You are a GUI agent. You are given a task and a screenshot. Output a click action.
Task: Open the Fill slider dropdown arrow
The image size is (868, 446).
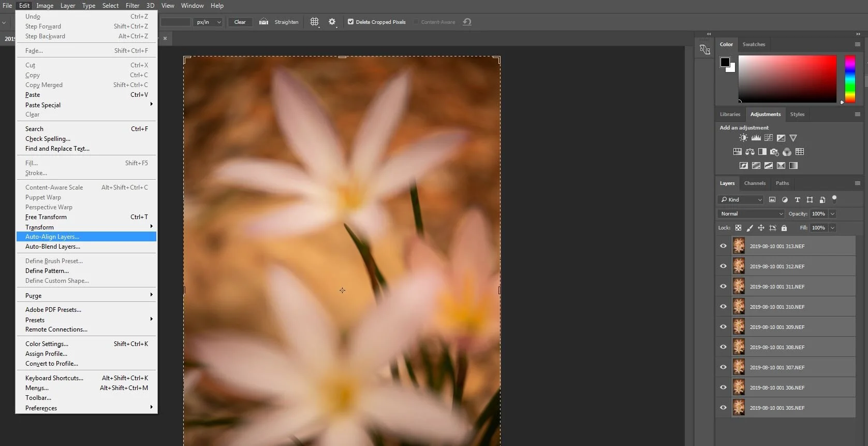[832, 228]
